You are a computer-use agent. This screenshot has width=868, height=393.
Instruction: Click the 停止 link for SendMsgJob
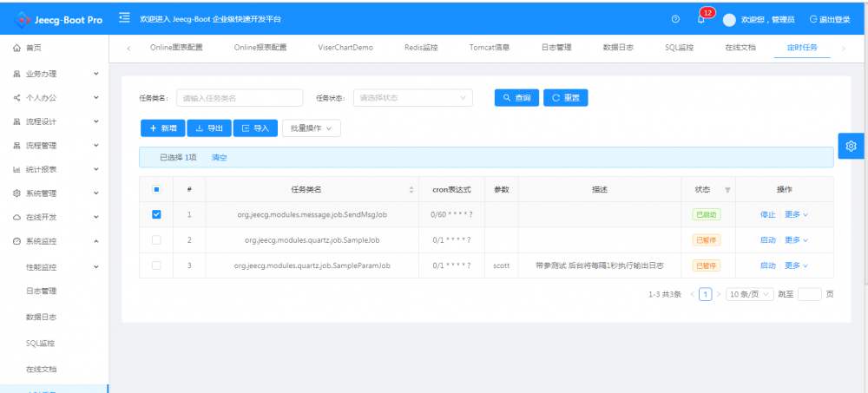click(x=768, y=215)
